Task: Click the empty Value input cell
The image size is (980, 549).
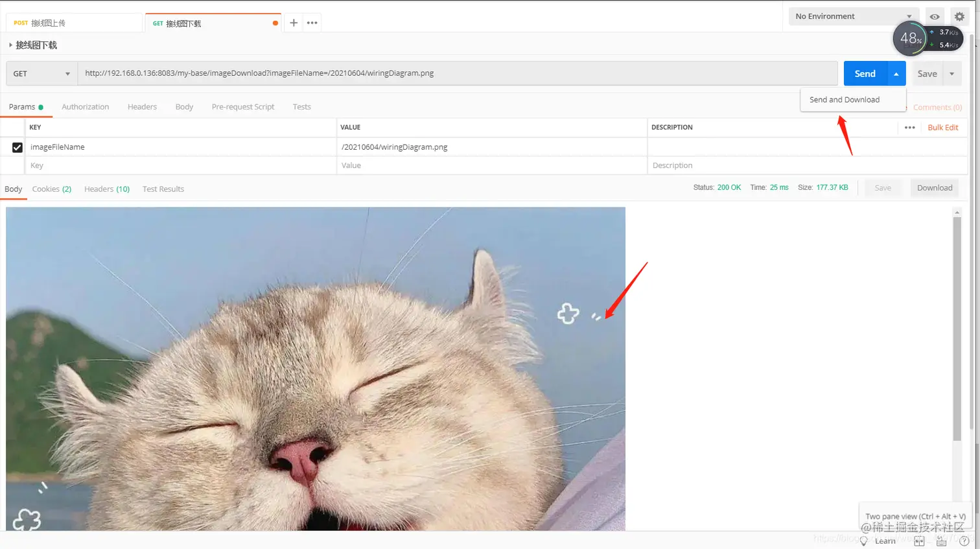Action: pyautogui.click(x=491, y=166)
